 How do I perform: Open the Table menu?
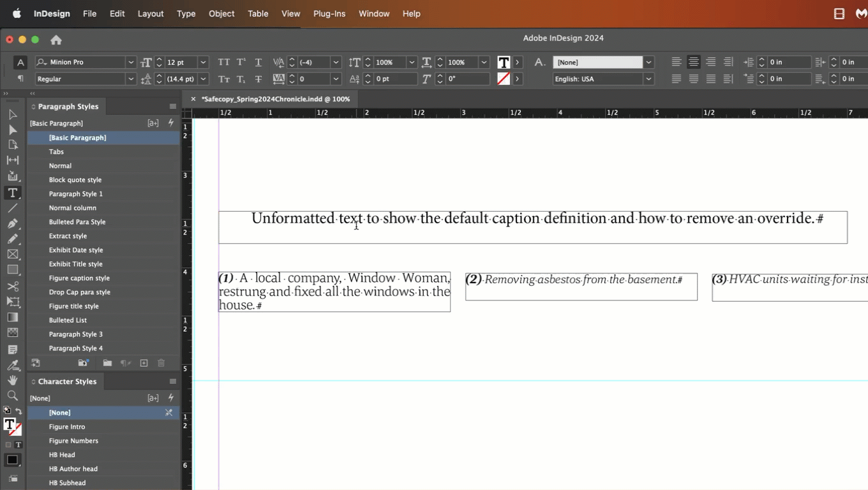click(x=258, y=13)
